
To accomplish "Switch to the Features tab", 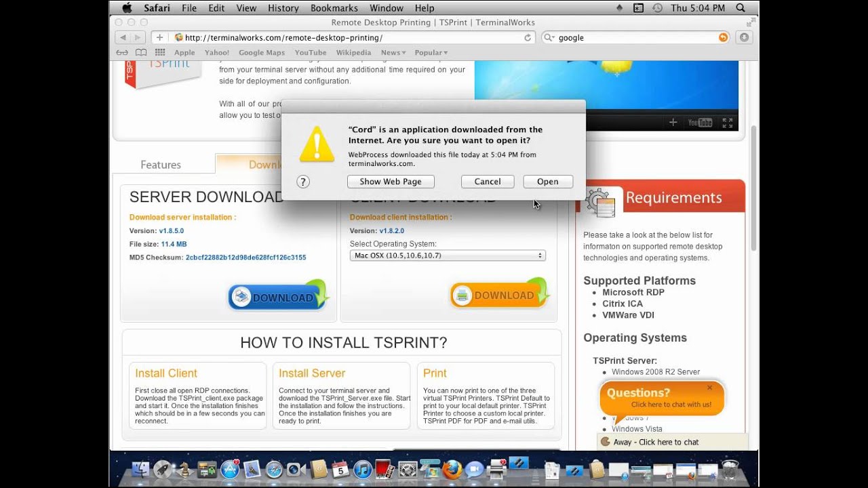I will pos(161,165).
